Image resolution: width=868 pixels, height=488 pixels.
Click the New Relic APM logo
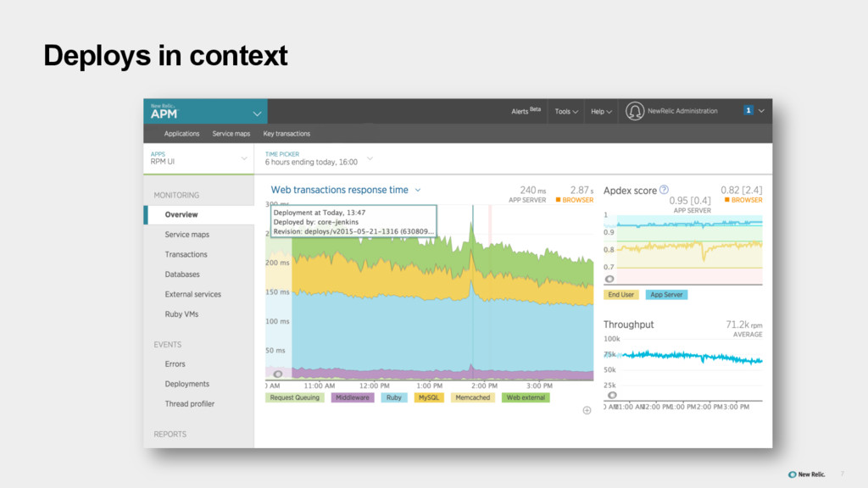pos(164,112)
